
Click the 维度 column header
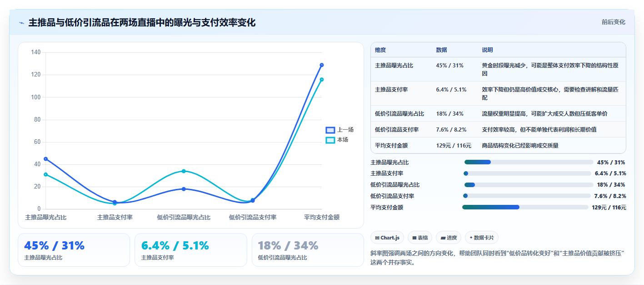pos(380,50)
